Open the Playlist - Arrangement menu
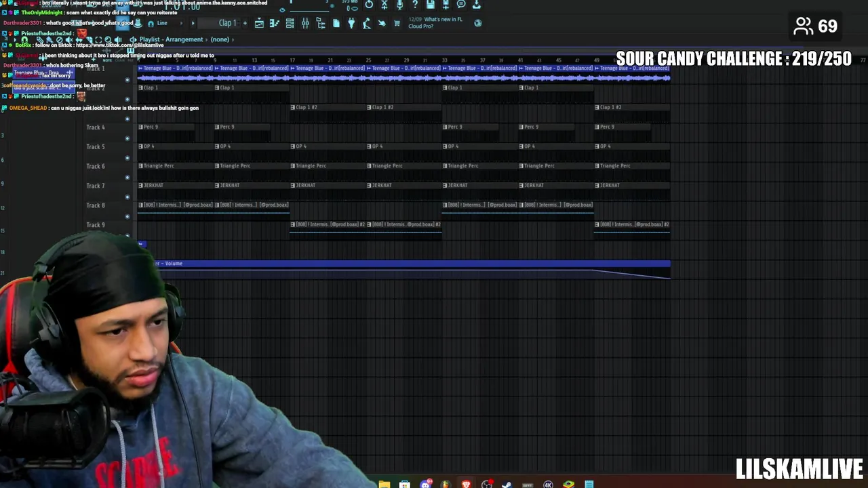 coord(171,39)
